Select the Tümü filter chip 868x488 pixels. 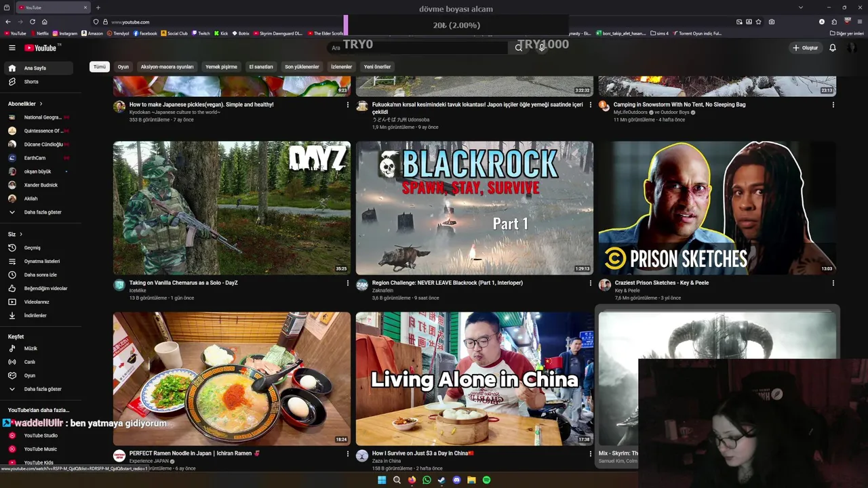click(100, 66)
